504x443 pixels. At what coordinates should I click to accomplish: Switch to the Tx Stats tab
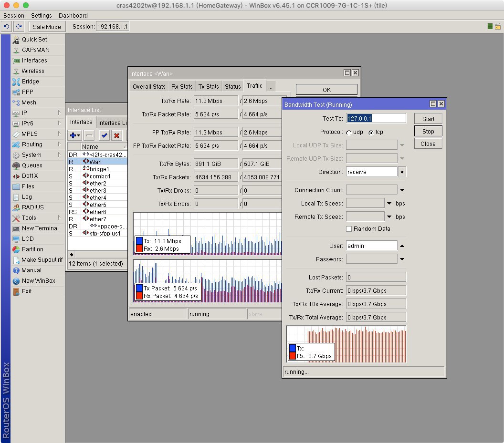[208, 86]
